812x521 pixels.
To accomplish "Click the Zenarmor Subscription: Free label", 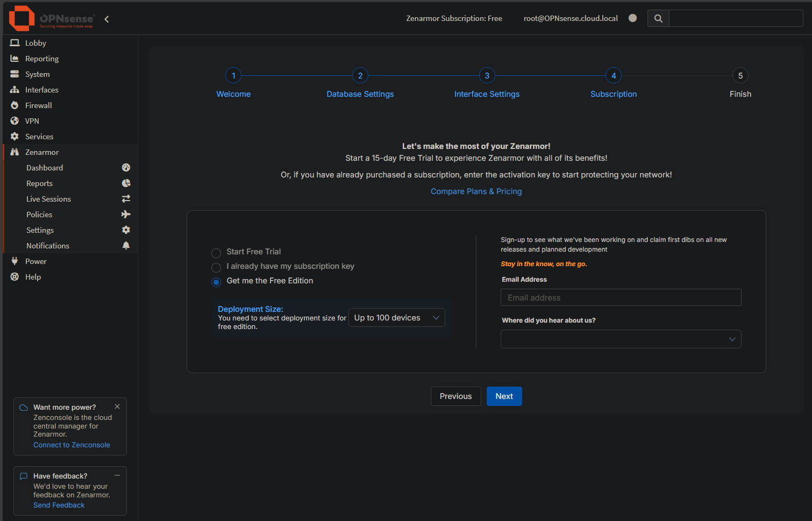I will tap(454, 18).
